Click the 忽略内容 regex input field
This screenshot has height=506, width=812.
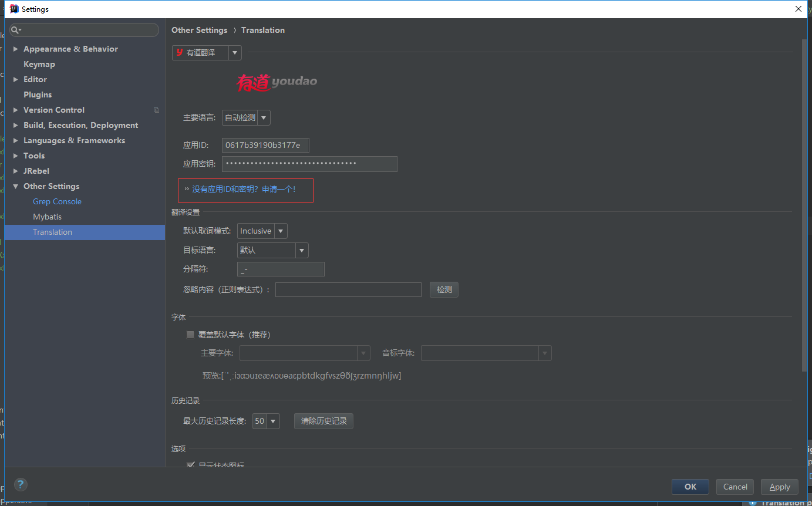[348, 289]
